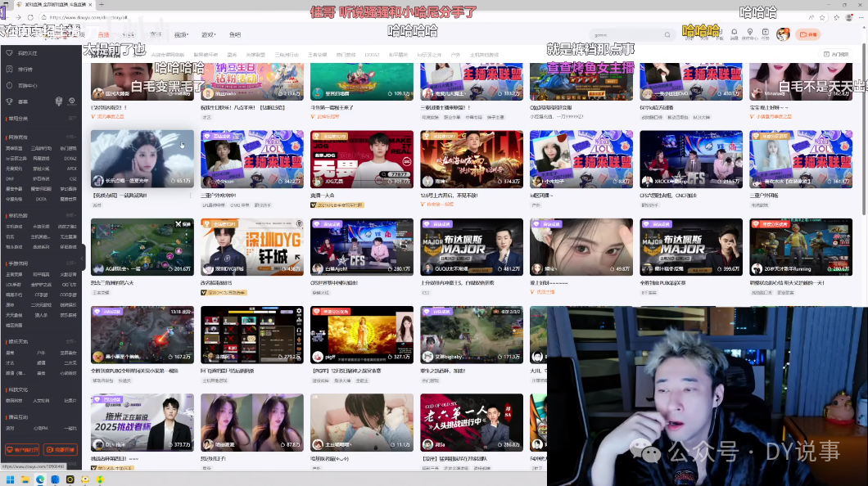Select the 户外 category tab
868x486 pixels.
tap(455, 55)
